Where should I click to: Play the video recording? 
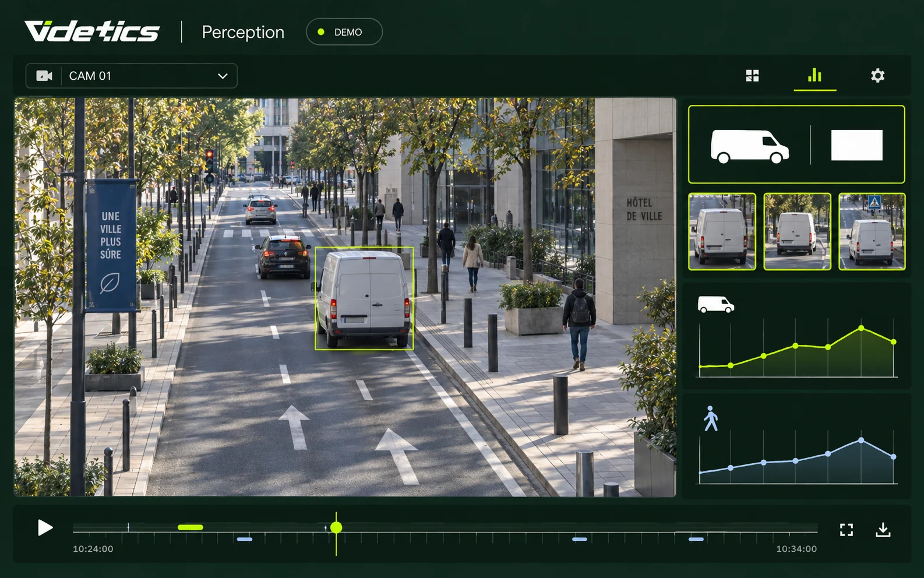pyautogui.click(x=45, y=528)
